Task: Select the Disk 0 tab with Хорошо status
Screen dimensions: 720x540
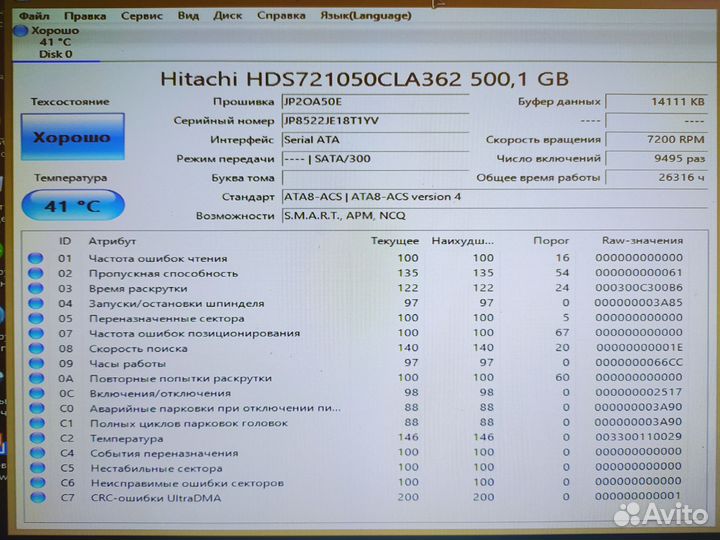Action: click(55, 42)
